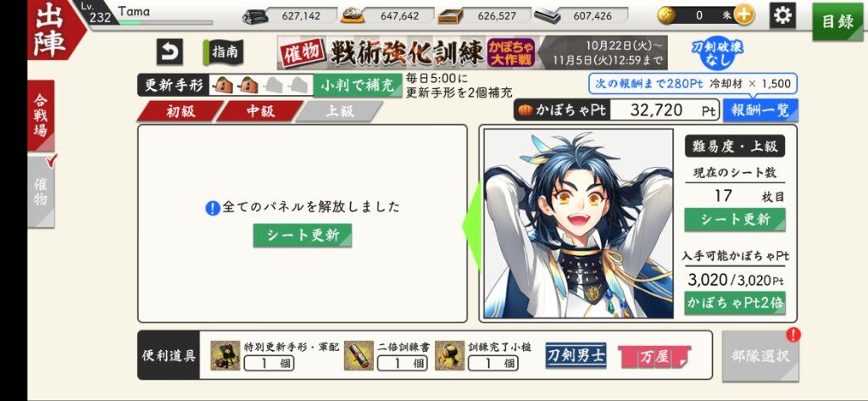The width and height of the screenshot is (868, 401).
Task: Switch to the 中級 difficulty tab
Action: 260,111
